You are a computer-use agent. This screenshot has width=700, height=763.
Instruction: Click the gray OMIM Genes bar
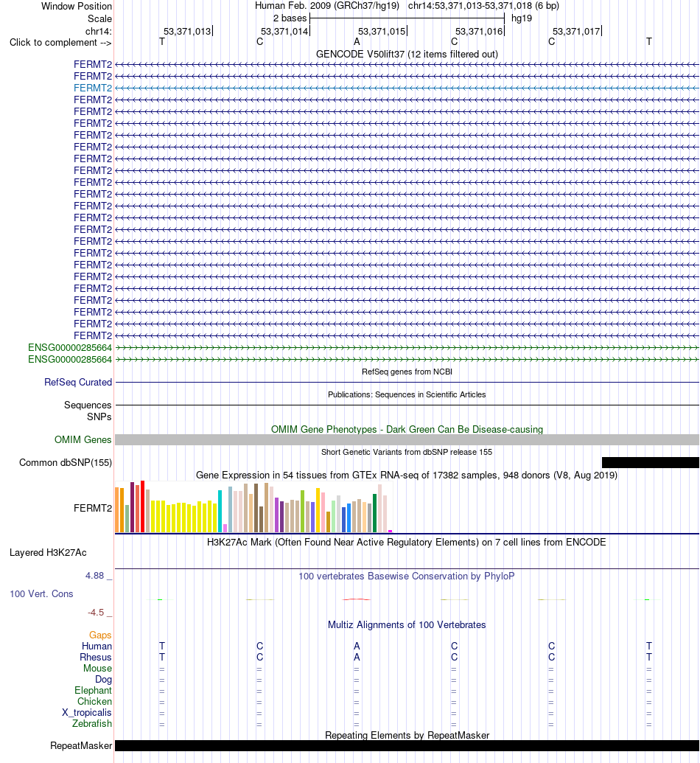pos(407,440)
